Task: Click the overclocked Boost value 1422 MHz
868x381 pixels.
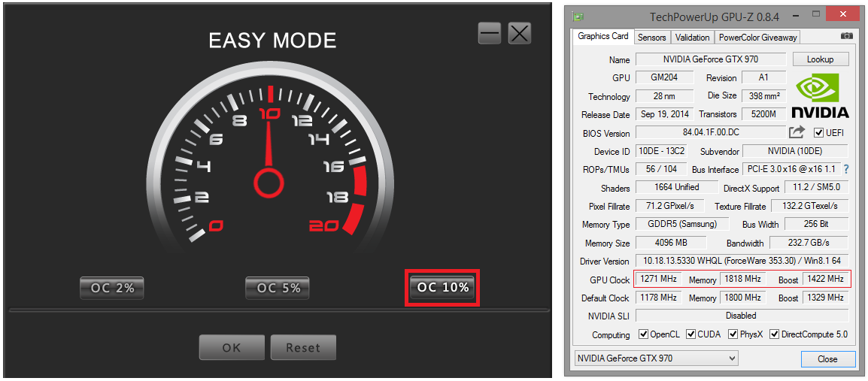Action: (x=825, y=279)
